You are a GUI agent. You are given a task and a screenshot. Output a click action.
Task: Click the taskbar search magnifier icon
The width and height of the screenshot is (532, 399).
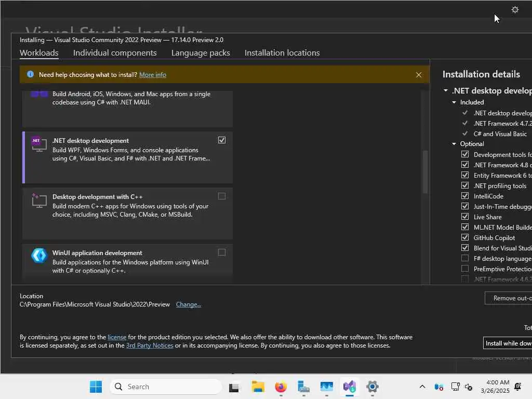(x=118, y=387)
